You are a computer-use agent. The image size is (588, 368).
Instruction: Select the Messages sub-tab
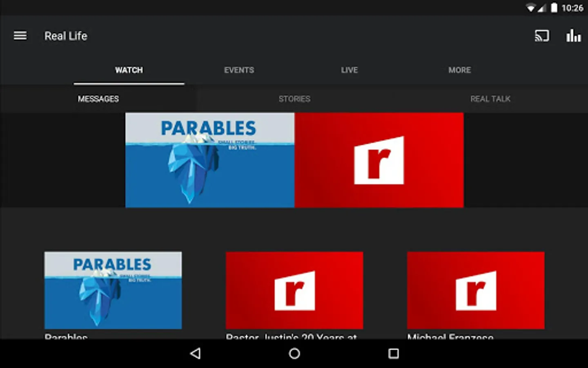(x=98, y=99)
